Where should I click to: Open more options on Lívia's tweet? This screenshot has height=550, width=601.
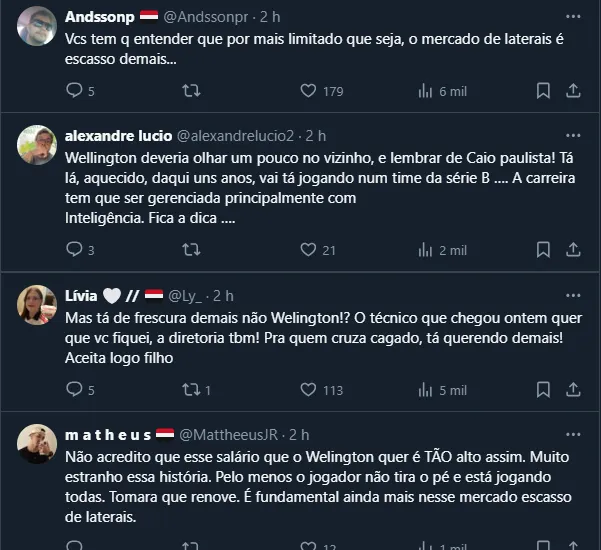tap(572, 295)
